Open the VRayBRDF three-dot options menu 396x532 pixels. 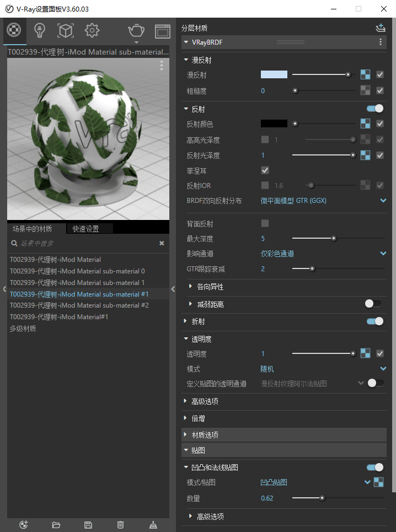pyautogui.click(x=381, y=42)
